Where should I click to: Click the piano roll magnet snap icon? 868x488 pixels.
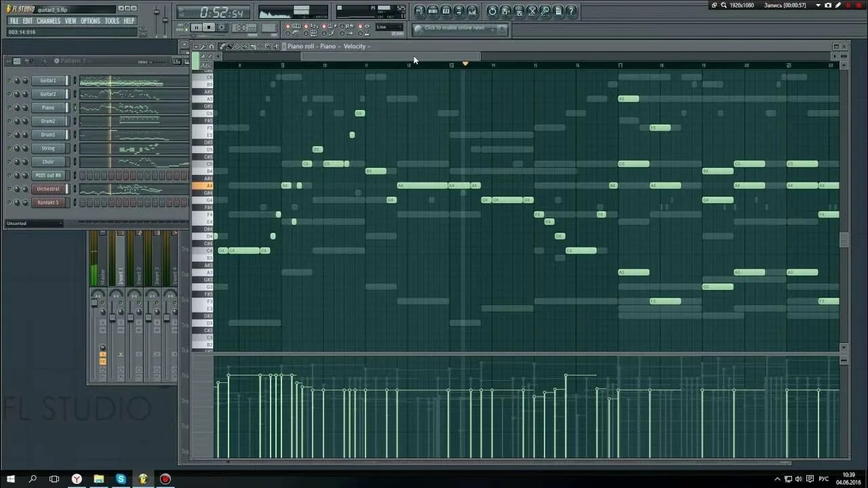pos(211,46)
